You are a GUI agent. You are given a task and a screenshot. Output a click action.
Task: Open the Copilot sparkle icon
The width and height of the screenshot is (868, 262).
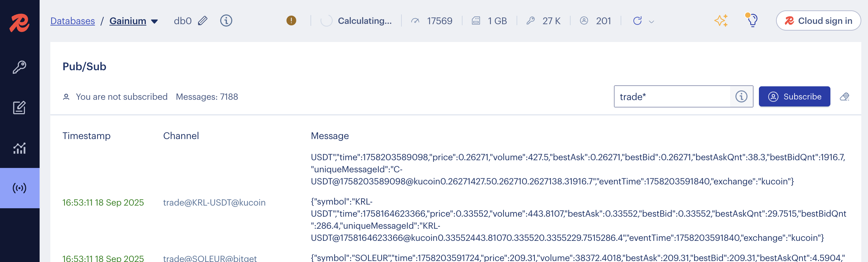(x=721, y=21)
